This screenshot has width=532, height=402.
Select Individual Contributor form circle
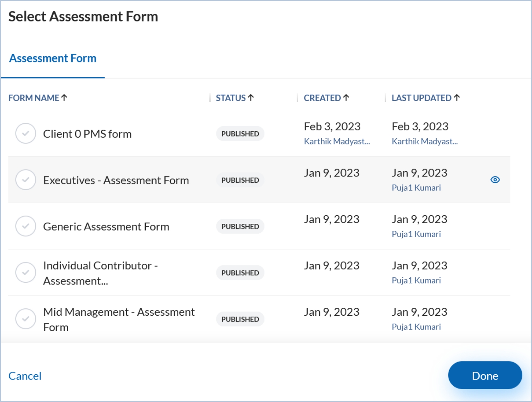[26, 273]
